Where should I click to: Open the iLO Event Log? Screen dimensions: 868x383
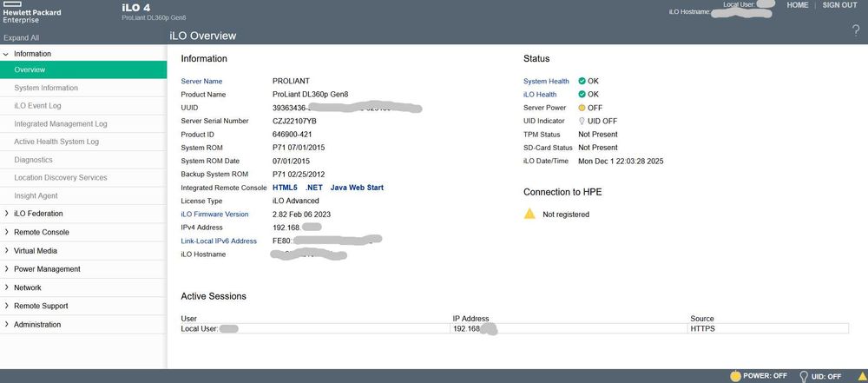[83, 105]
